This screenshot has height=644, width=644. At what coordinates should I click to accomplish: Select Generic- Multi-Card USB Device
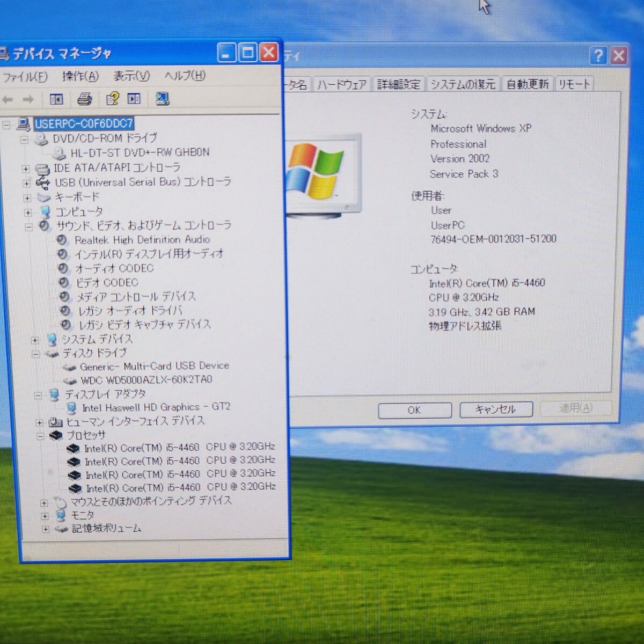pos(155,366)
